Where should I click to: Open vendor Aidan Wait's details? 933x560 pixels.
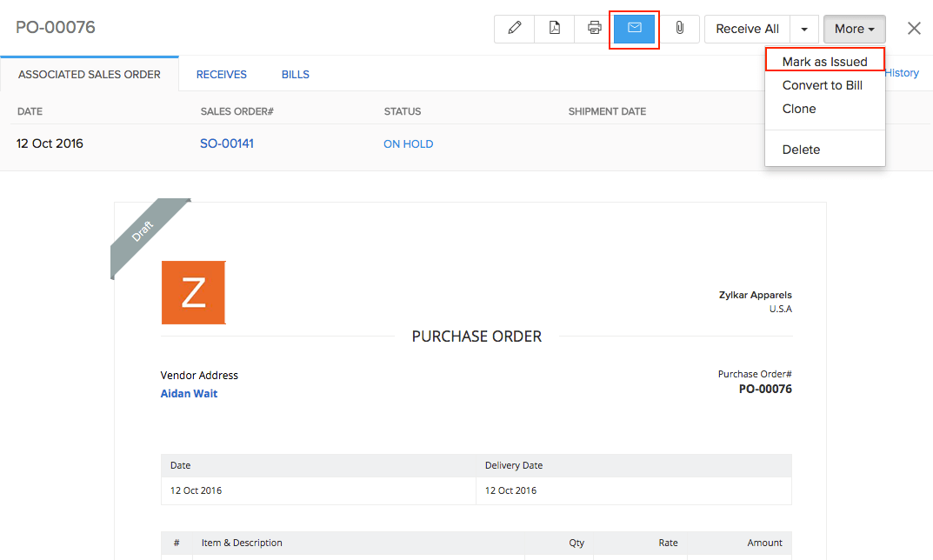pyautogui.click(x=189, y=393)
